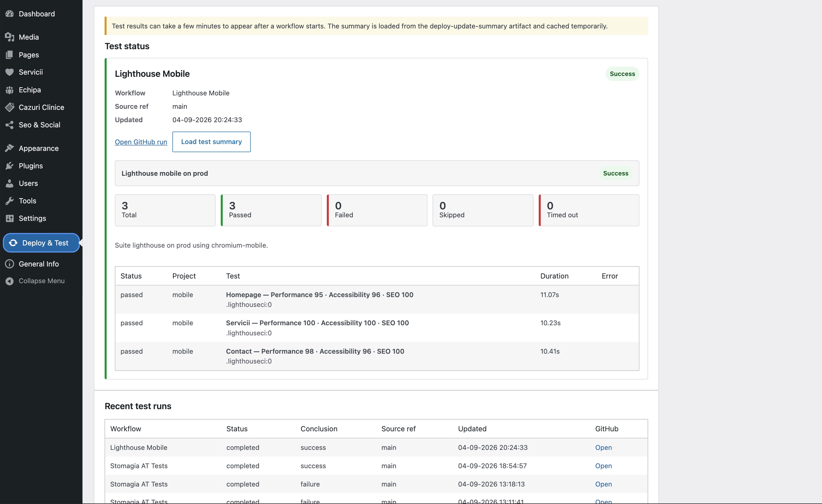
Task: Click the failure conclusion at 13:18:13
Action: tap(310, 484)
